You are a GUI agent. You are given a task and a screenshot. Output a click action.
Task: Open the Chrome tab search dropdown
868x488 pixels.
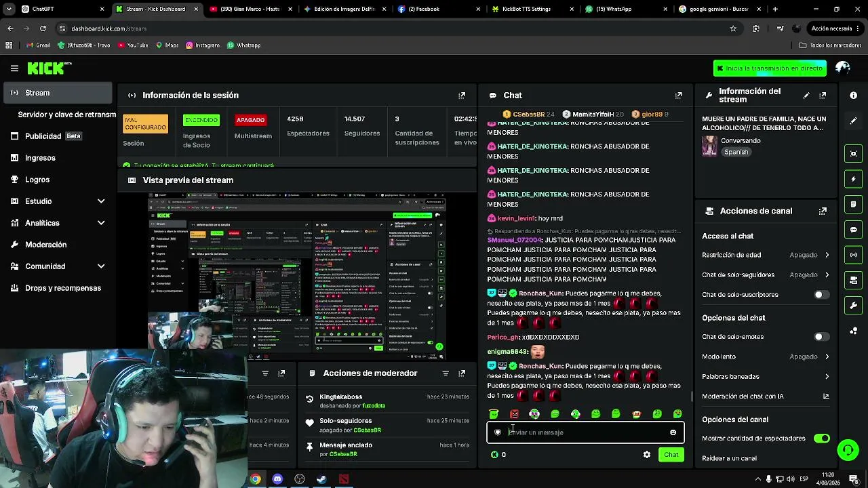click(10, 9)
